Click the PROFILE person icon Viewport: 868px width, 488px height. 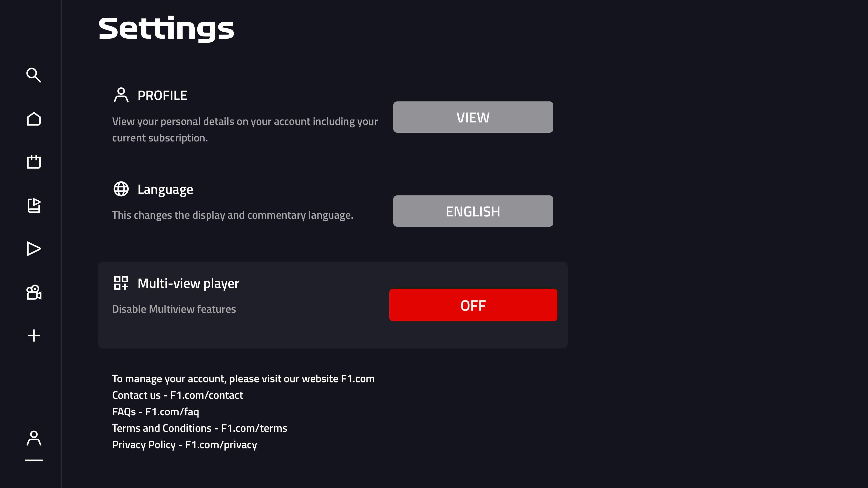tap(121, 95)
